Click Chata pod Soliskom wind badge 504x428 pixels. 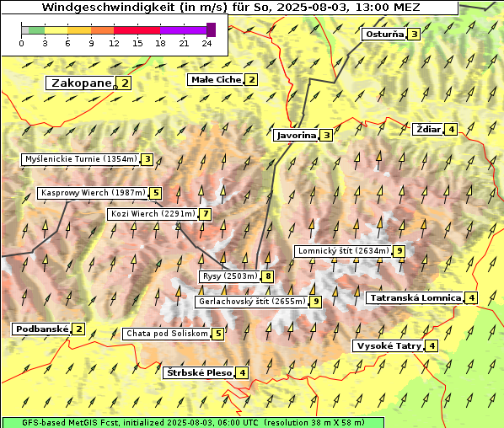pos(218,334)
